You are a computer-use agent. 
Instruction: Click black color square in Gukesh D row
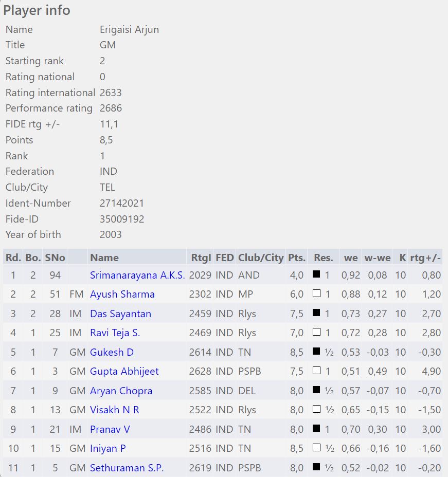(x=316, y=352)
